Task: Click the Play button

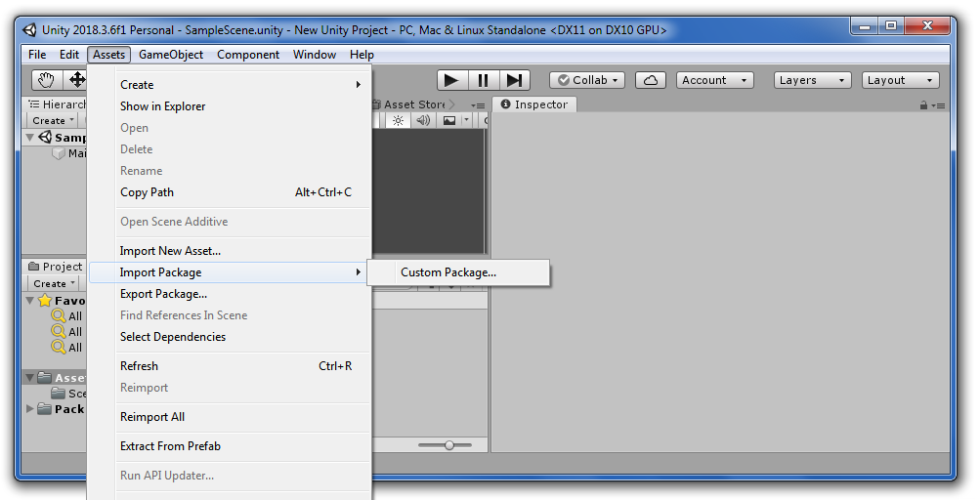Action: pos(451,80)
